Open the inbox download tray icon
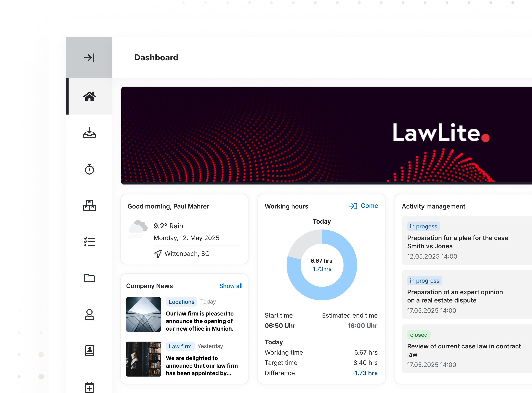This screenshot has height=393, width=532. click(89, 133)
